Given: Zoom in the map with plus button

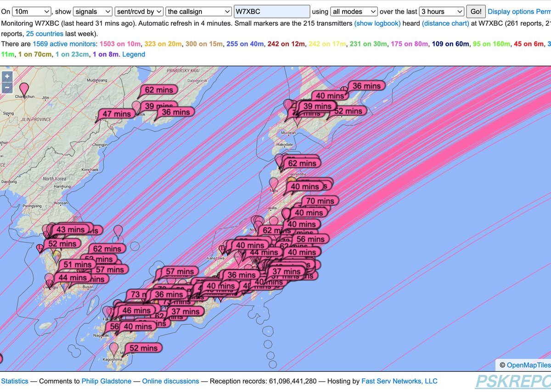Looking at the screenshot, I should coord(7,77).
